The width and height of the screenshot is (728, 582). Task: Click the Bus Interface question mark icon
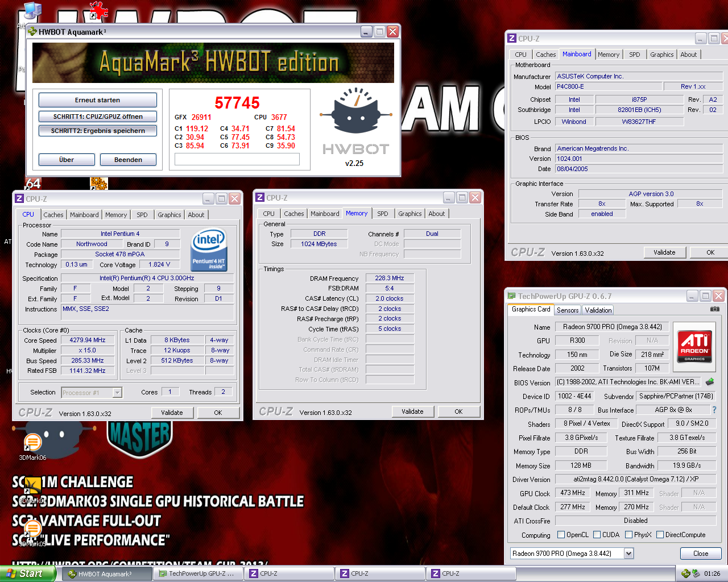click(x=714, y=410)
